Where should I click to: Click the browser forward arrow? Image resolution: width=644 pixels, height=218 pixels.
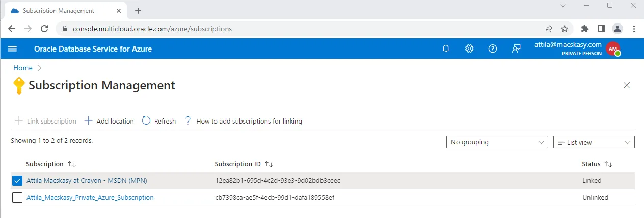pos(28,29)
